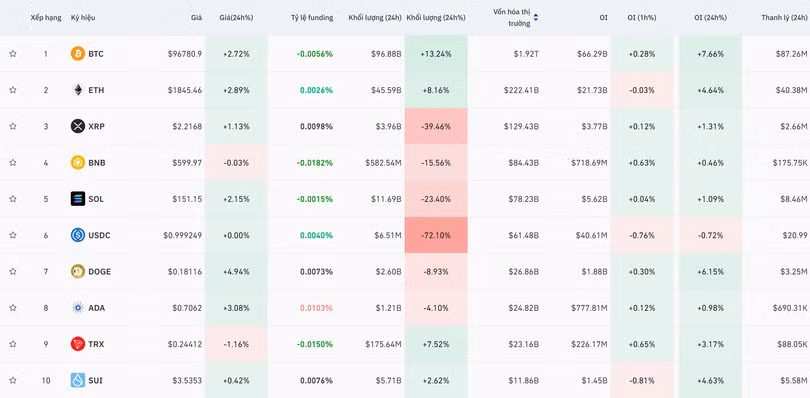
Task: Sort by Tỷ lệ funding header
Action: click(x=312, y=18)
